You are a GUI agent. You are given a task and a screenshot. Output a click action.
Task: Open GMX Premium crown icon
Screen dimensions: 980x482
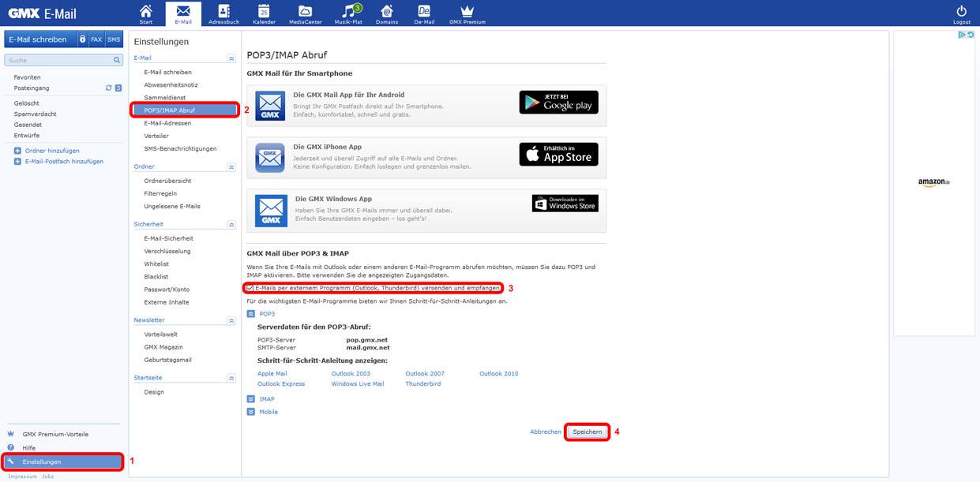click(467, 11)
